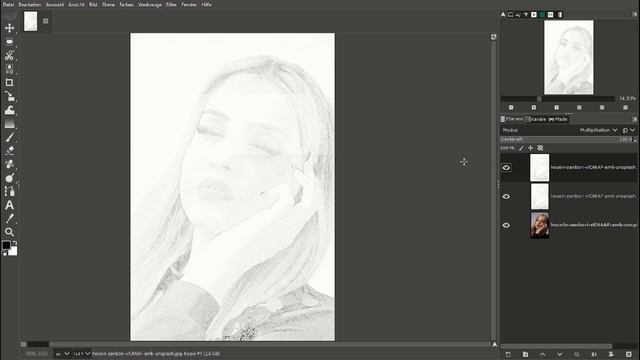Open the Filter menu
The height and width of the screenshot is (360, 640).
(x=171, y=4)
